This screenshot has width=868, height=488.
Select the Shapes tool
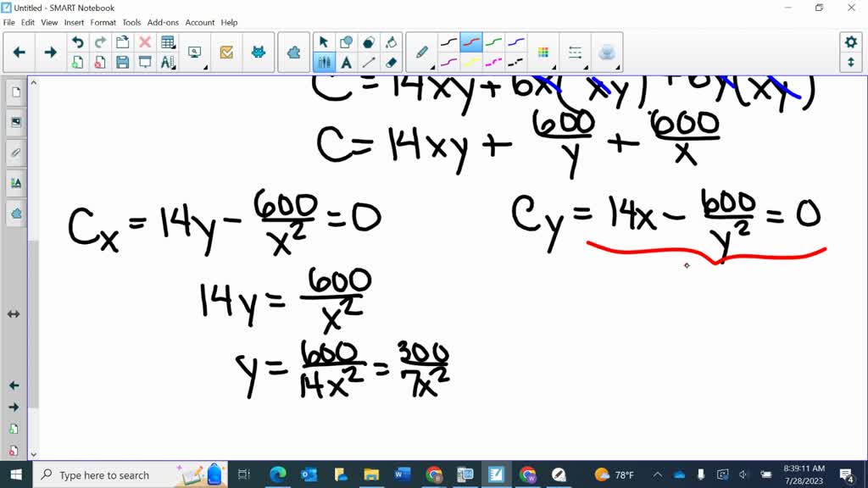[347, 42]
